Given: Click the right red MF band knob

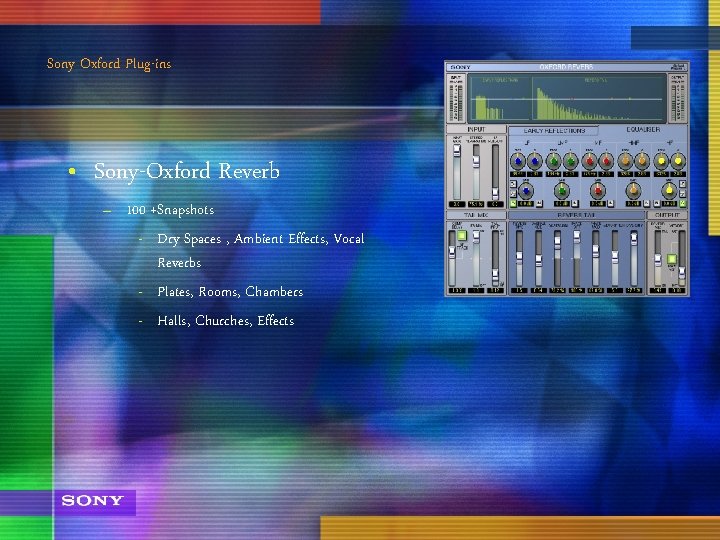Looking at the screenshot, I should pos(607,161).
